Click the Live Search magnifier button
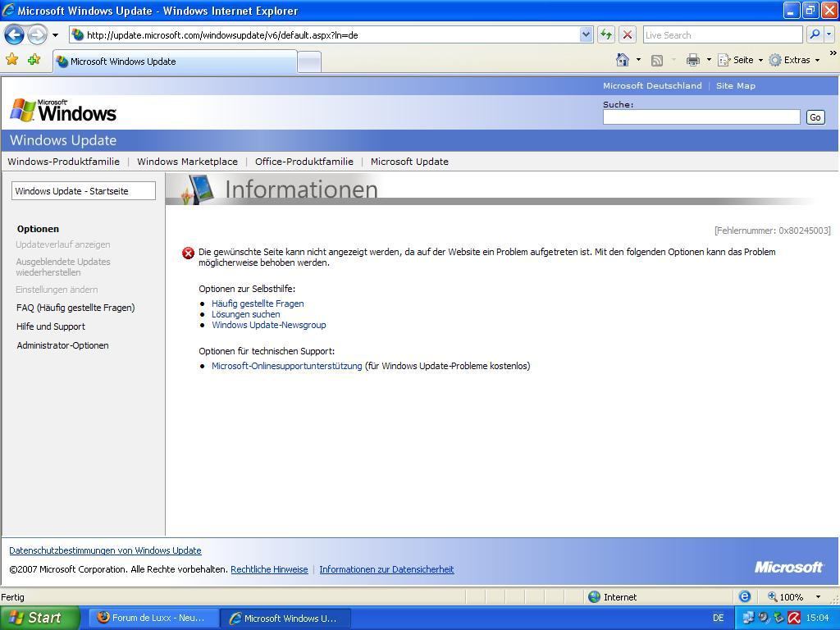 (x=815, y=34)
